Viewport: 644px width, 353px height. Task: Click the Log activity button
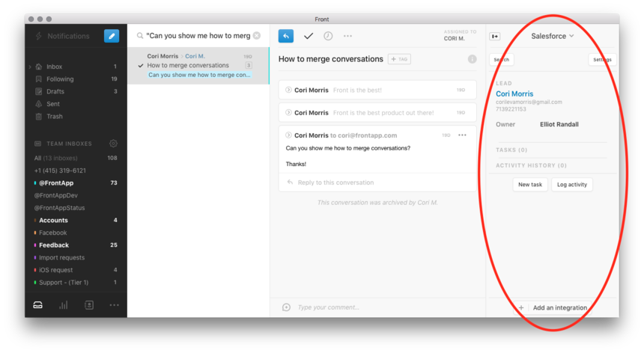click(571, 185)
